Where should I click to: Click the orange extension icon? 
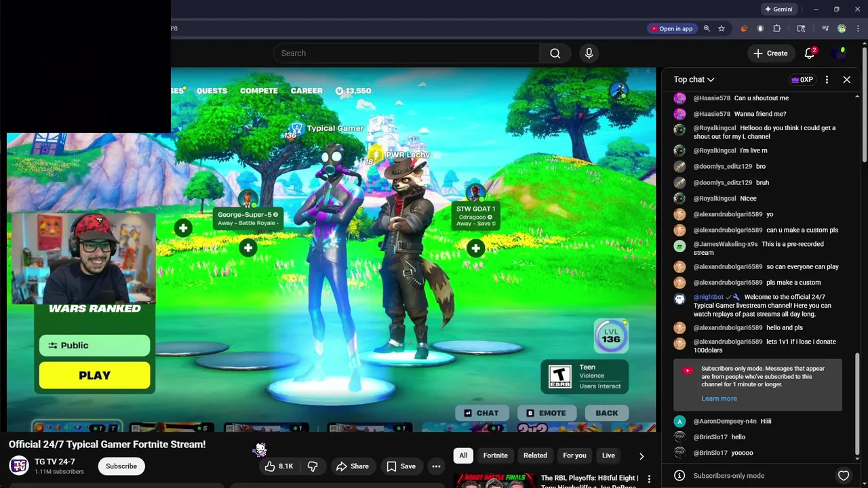744,28
